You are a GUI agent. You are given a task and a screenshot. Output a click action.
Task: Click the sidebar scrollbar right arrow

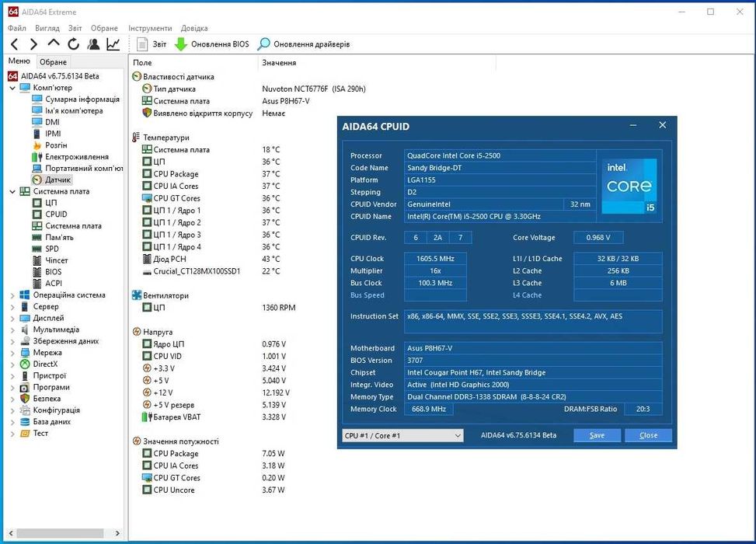coord(117,533)
